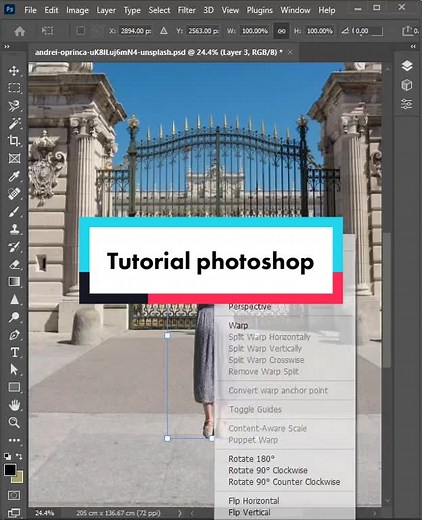Click the zoom level 24.4% field

pyautogui.click(x=45, y=513)
